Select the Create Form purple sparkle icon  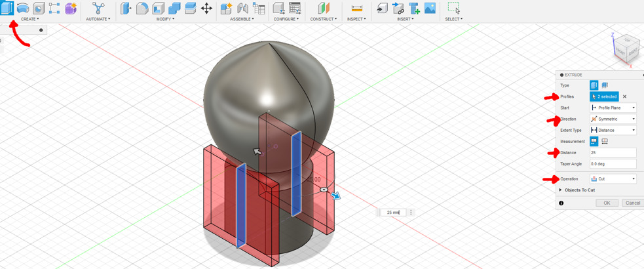click(71, 8)
